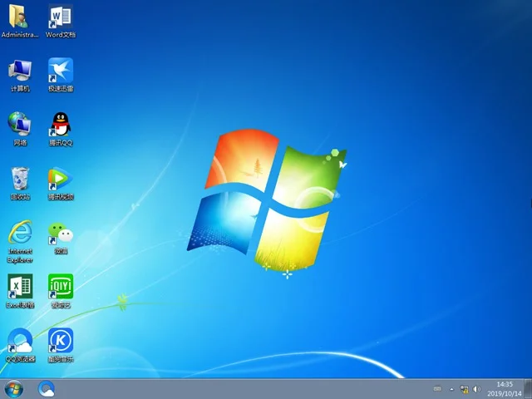Launch the 微信 WeChat shortcut
The width and height of the screenshot is (532, 399).
61,239
